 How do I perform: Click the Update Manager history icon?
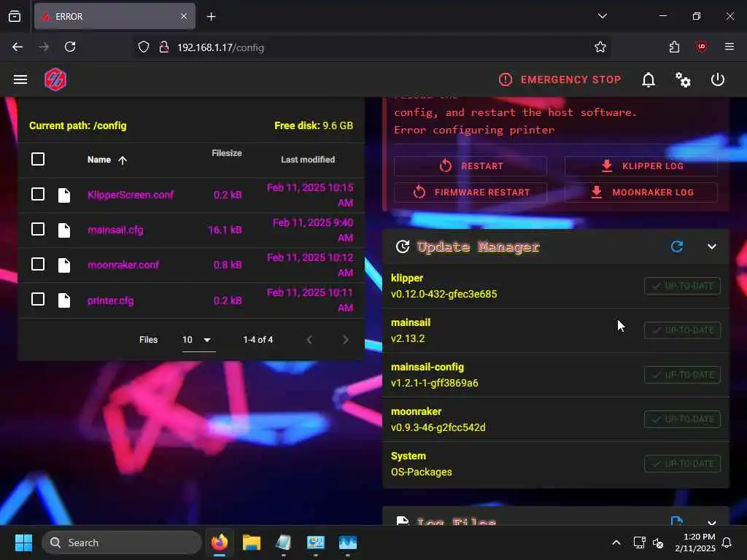[x=403, y=246]
